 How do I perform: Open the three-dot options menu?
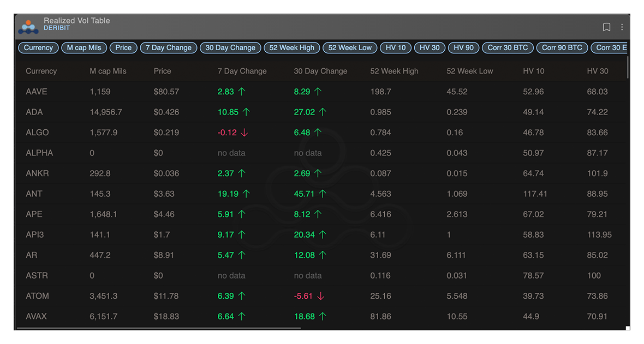click(622, 27)
